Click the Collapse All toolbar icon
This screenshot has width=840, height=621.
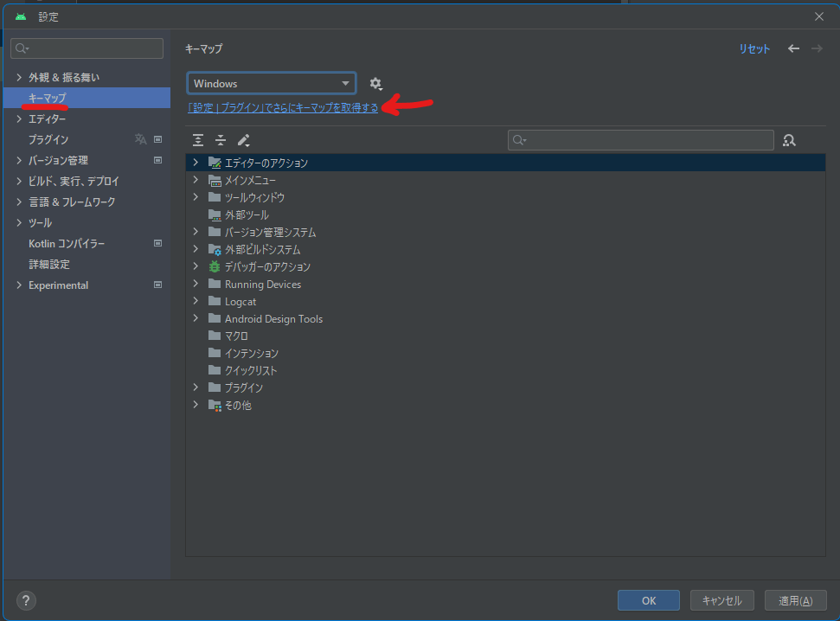click(x=221, y=140)
